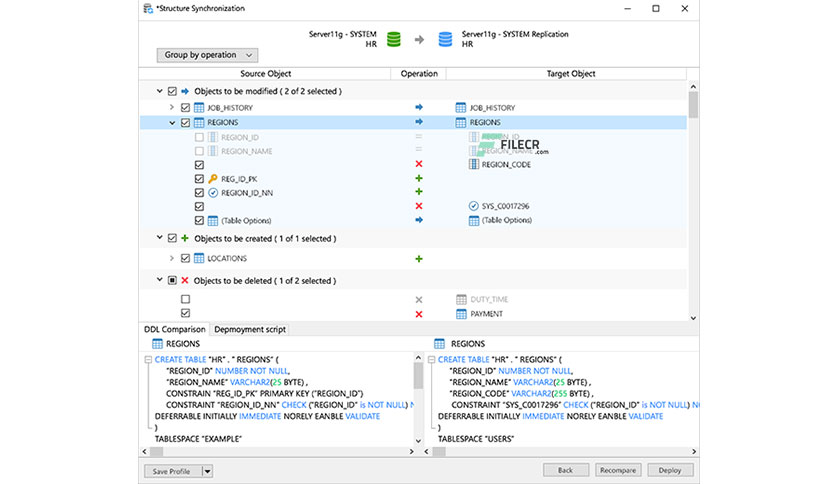The width and height of the screenshot is (836, 484).
Task: Click the red delete X for PAYMENT
Action: pos(419,314)
